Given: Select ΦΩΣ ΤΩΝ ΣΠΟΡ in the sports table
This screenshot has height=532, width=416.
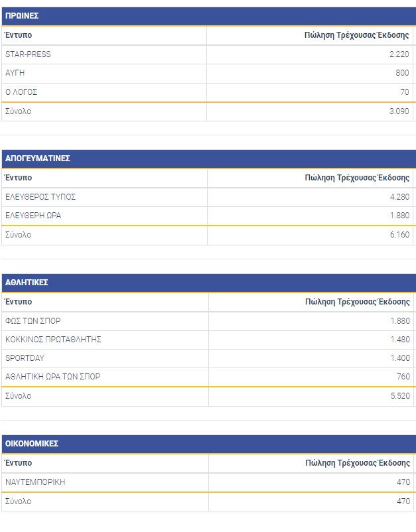Looking at the screenshot, I should (x=33, y=321).
